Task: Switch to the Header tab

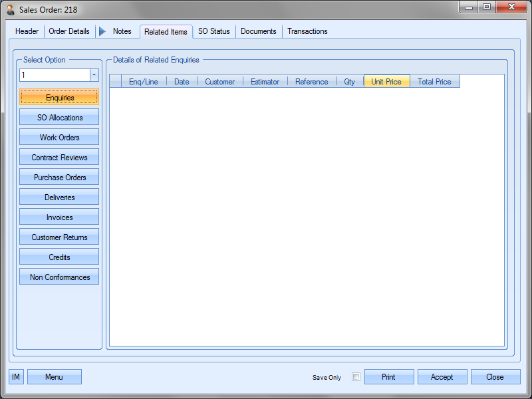Action: (x=27, y=31)
